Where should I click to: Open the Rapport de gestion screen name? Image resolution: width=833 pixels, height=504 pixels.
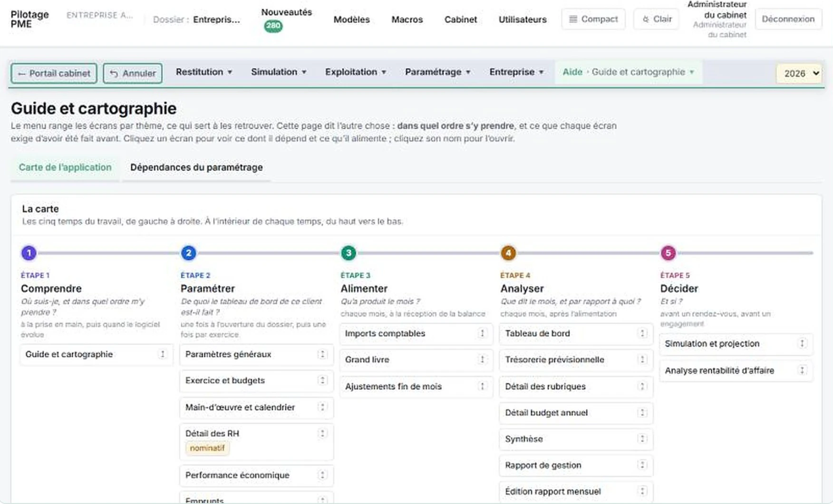(x=543, y=465)
